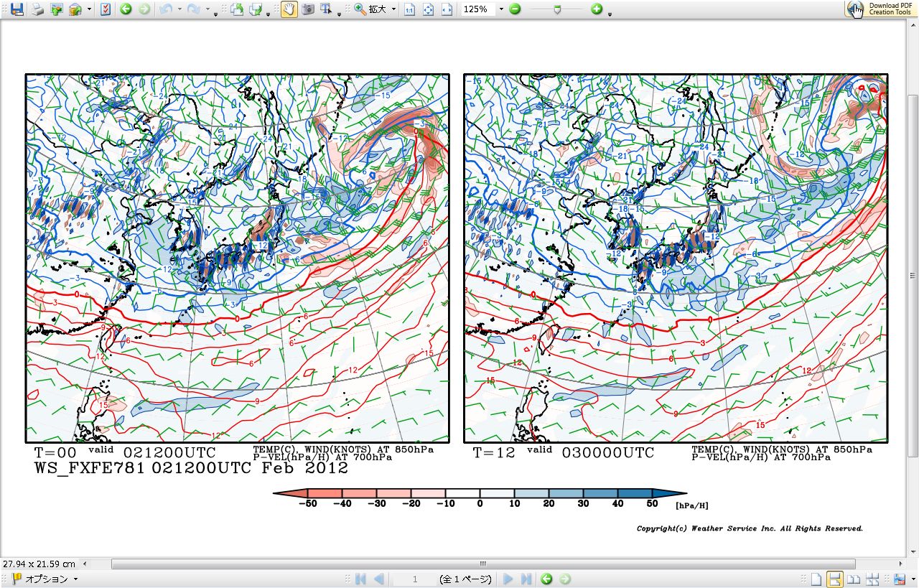Switch to Continuous Facing layout
Viewport: 919px width, 588px height.
point(872,579)
